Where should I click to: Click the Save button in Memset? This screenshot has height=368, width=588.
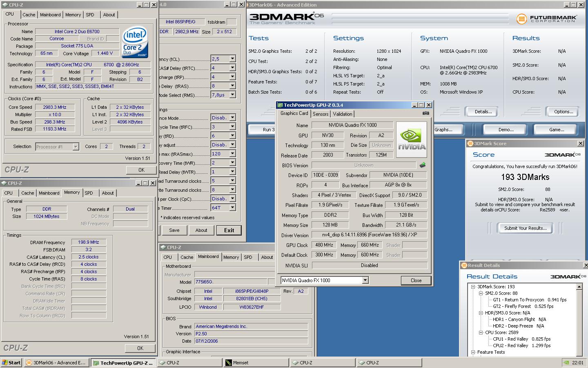coord(174,230)
